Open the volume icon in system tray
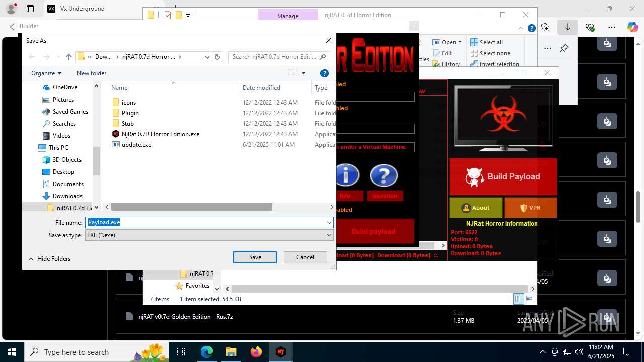The image size is (644, 362). (x=579, y=352)
